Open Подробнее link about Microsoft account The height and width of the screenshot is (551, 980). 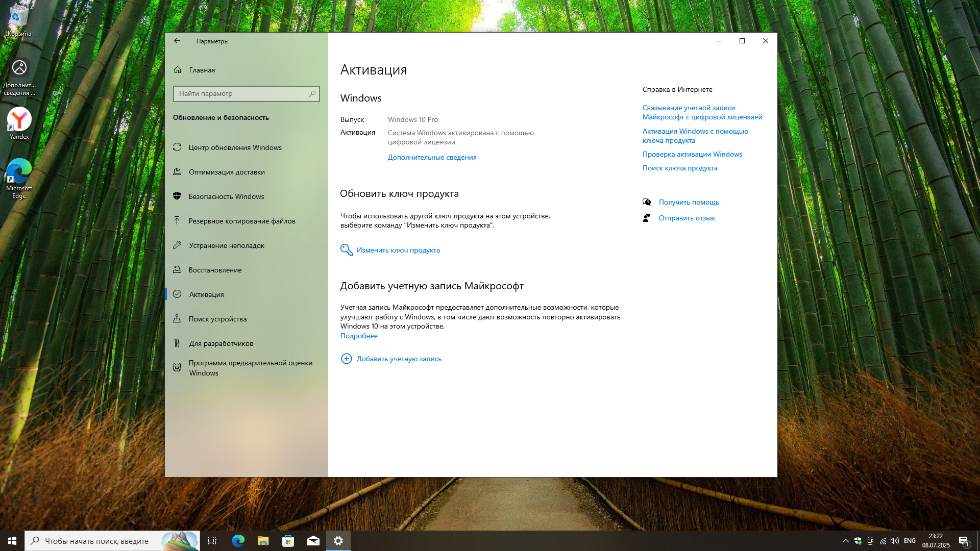359,336
